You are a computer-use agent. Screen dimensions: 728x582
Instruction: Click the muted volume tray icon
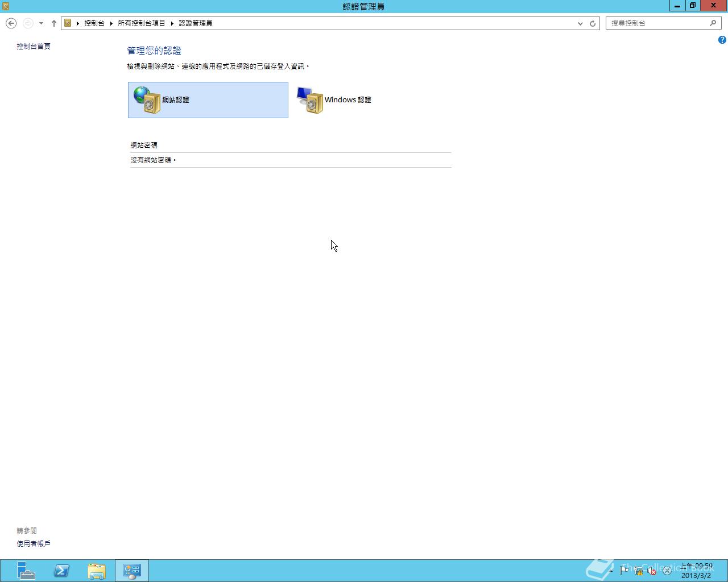pyautogui.click(x=652, y=571)
